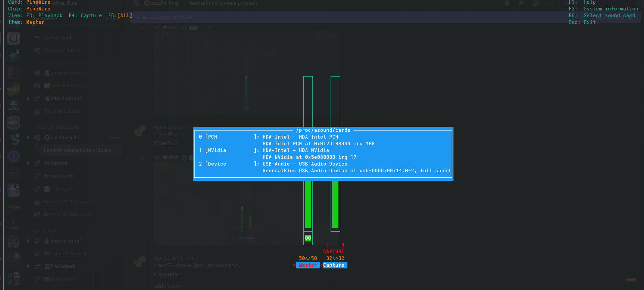Click the Bazzite VC: Episode 1 lock icon
644x290 pixels.
click(37, 202)
